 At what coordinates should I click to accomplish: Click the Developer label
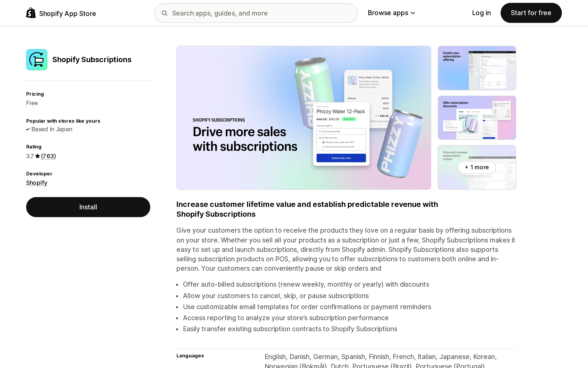(39, 174)
